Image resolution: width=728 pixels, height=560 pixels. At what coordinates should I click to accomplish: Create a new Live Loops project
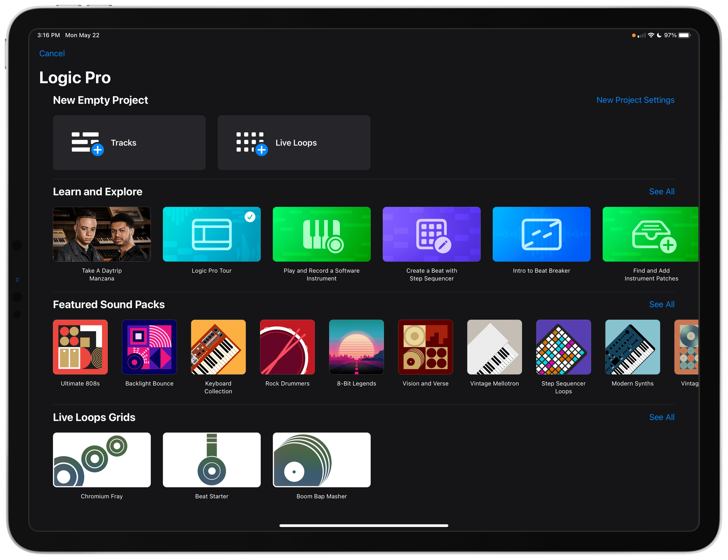[294, 142]
